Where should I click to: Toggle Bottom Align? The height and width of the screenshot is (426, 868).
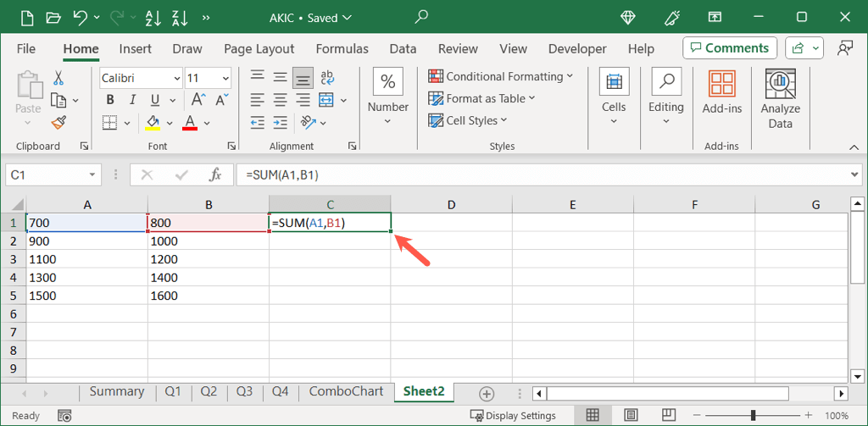click(303, 77)
